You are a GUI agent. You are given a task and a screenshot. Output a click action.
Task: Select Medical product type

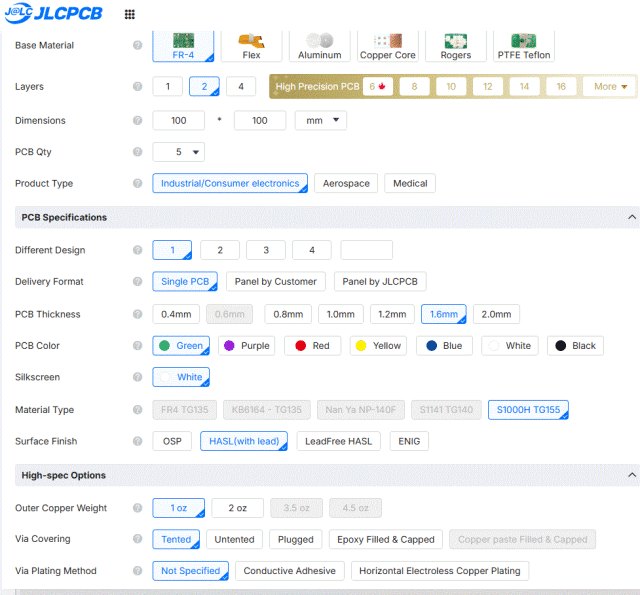tap(410, 183)
